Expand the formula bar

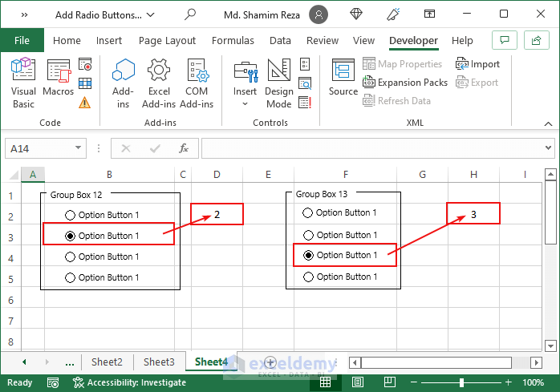(548, 148)
